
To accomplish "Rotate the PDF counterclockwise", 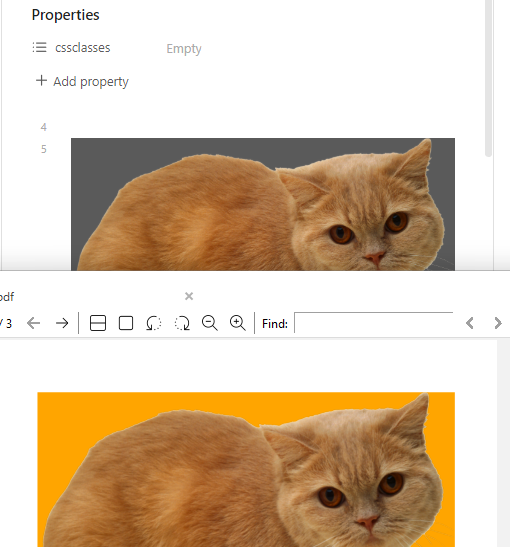I will 153,323.
